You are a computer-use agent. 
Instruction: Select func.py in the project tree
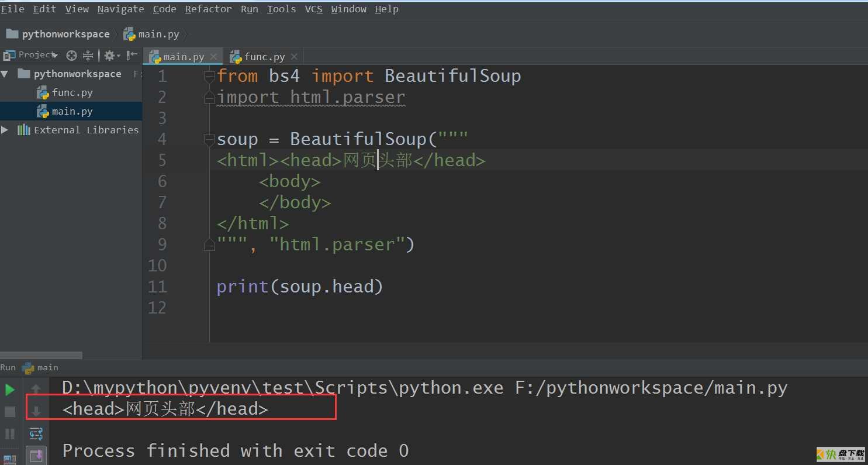[x=65, y=92]
